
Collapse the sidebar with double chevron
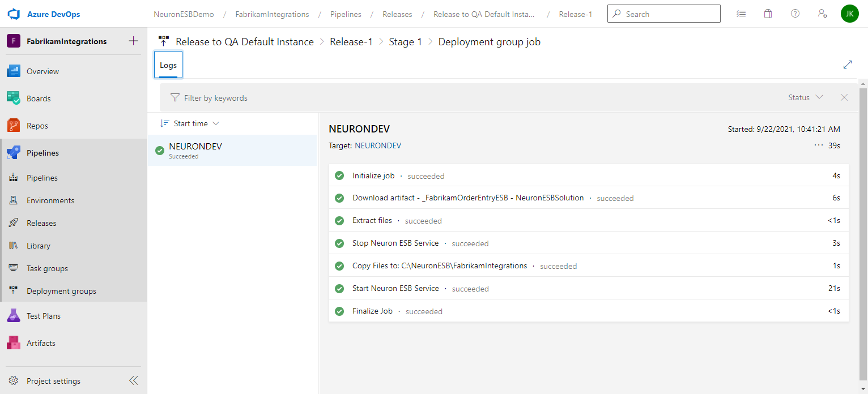(134, 381)
